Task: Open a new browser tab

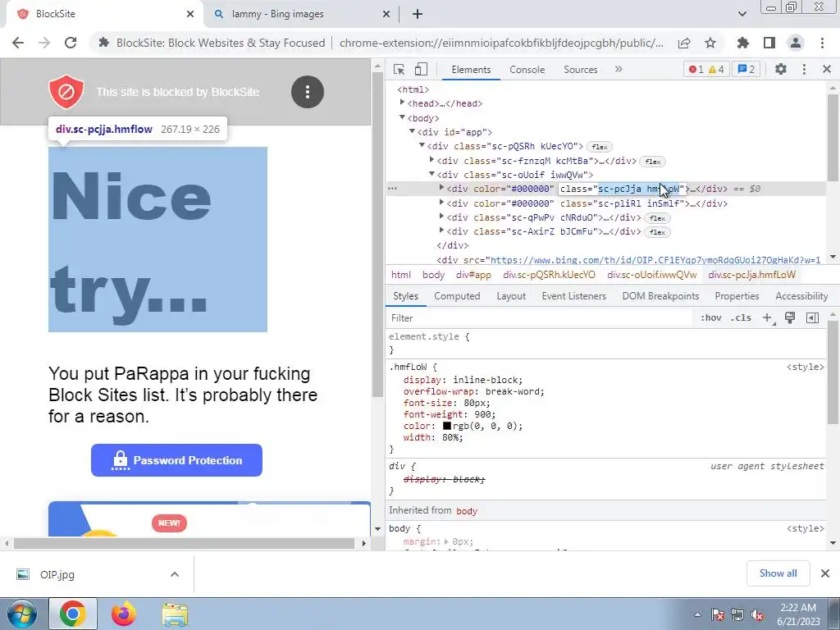Action: tap(418, 15)
